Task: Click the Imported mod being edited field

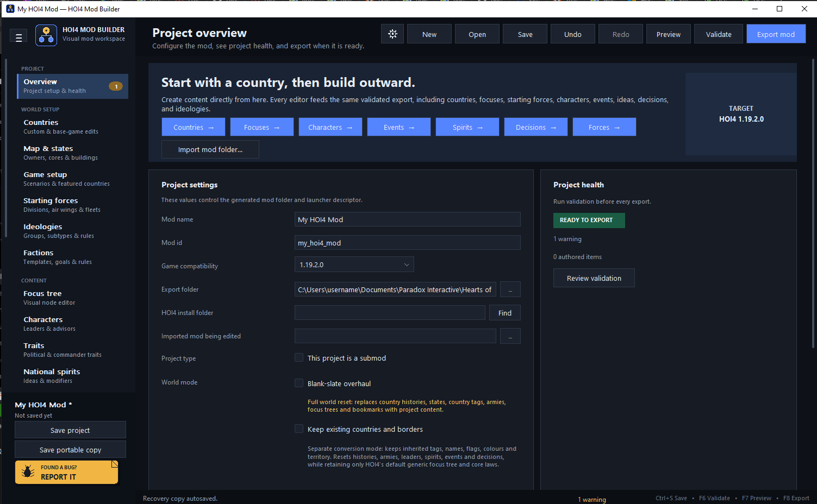Action: pyautogui.click(x=395, y=336)
